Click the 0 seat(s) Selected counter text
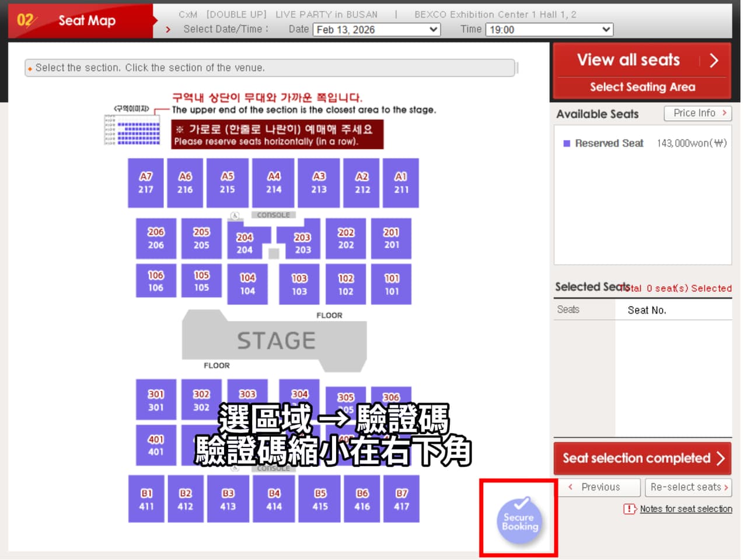Screen dimensions: 747x560 point(689,288)
